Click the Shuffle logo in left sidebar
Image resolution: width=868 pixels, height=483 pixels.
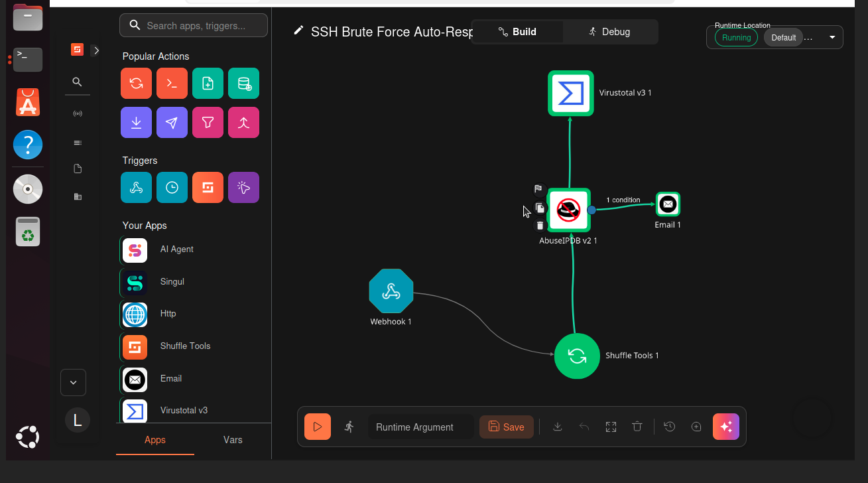(x=77, y=50)
